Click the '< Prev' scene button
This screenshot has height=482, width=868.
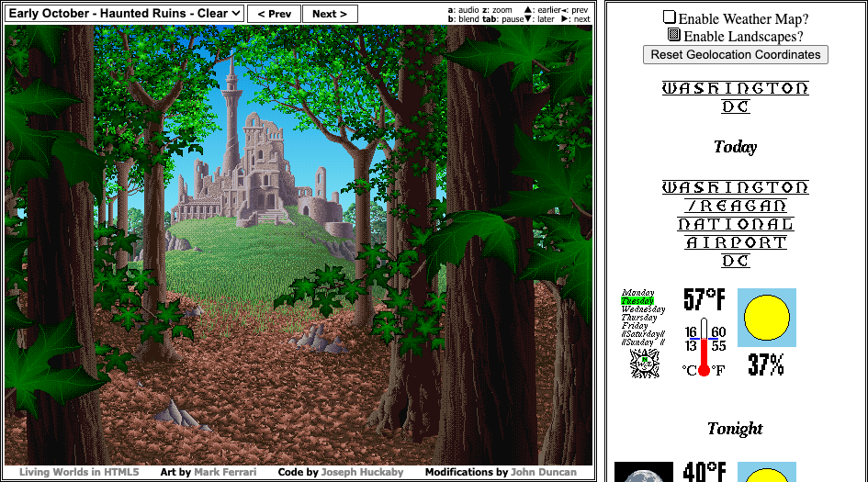(x=274, y=14)
